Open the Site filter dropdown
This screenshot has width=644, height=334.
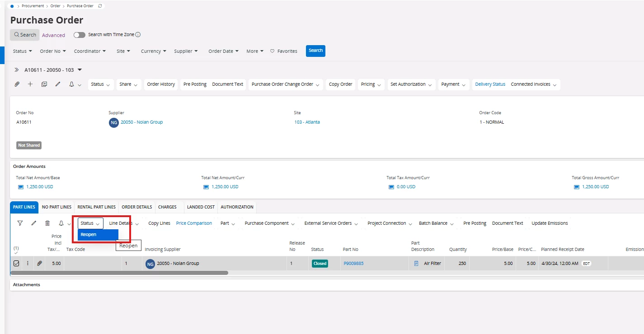123,51
